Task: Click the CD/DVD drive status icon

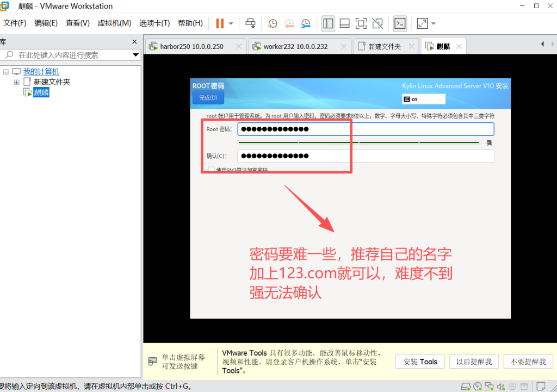Action: pos(478,387)
